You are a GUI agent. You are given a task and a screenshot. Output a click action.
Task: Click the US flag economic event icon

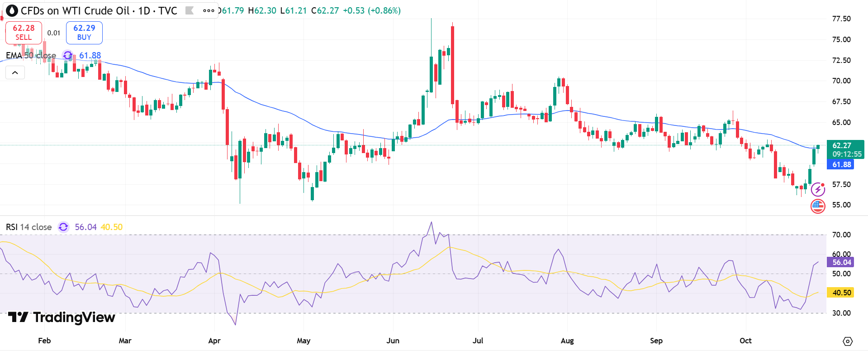[x=818, y=207]
